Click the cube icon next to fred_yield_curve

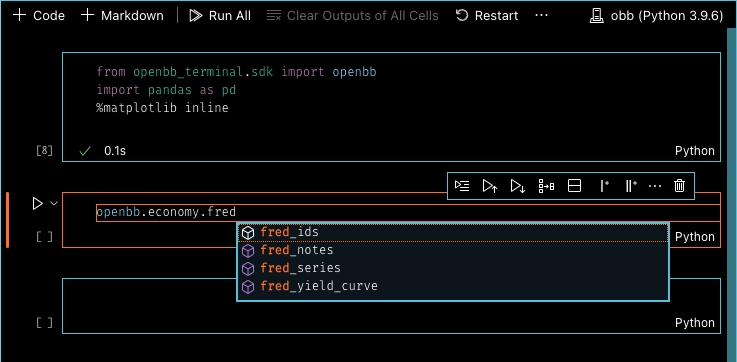point(248,286)
